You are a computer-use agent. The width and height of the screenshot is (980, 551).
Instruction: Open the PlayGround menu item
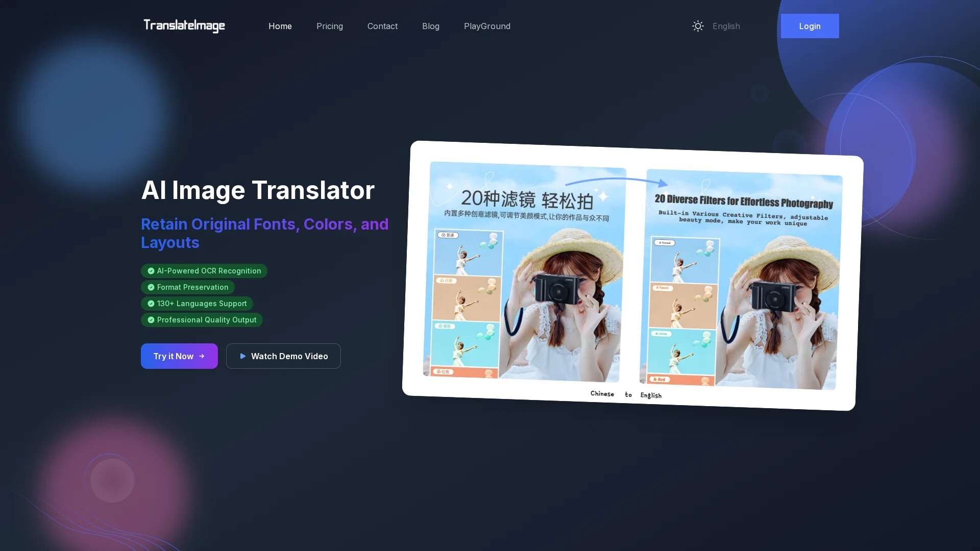click(487, 26)
